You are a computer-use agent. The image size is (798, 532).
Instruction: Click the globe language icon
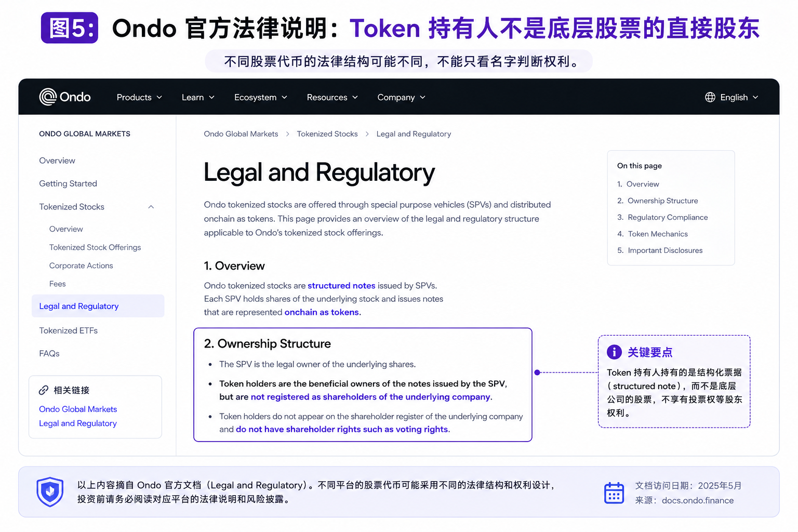[710, 97]
